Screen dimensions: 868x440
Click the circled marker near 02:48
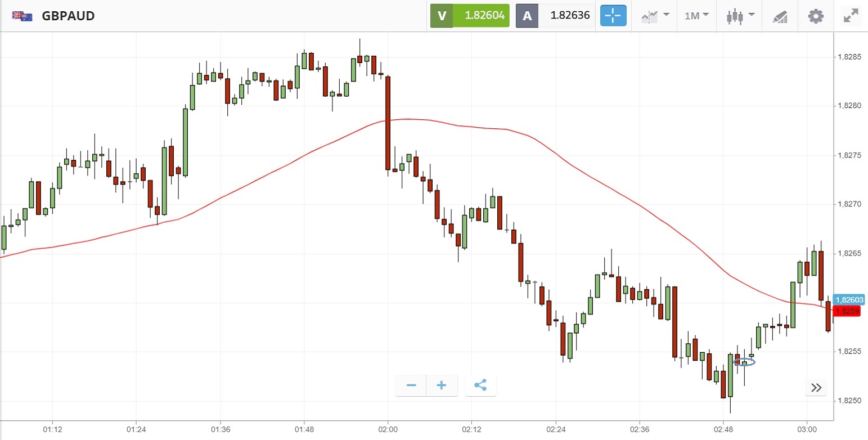pos(744,362)
